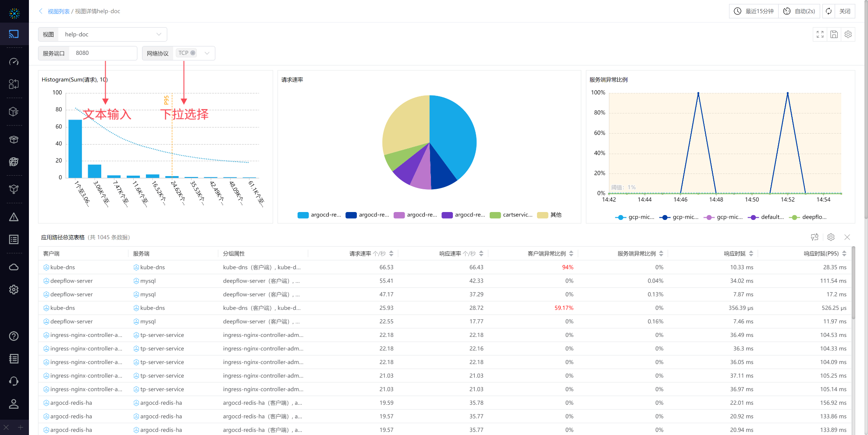868x435 pixels.
Task: Select the highlighted view panel icon in sidebar
Action: tap(14, 34)
